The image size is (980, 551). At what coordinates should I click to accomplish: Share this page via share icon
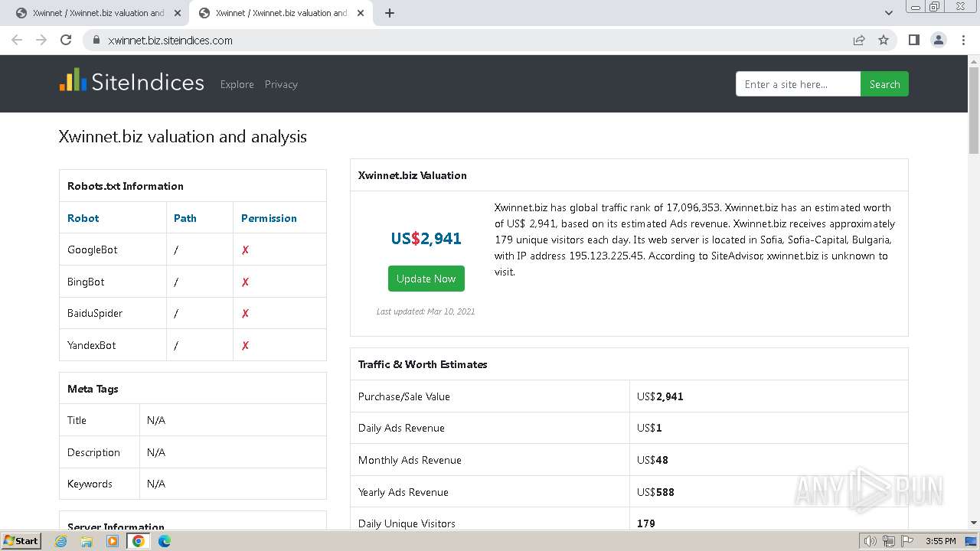click(859, 40)
